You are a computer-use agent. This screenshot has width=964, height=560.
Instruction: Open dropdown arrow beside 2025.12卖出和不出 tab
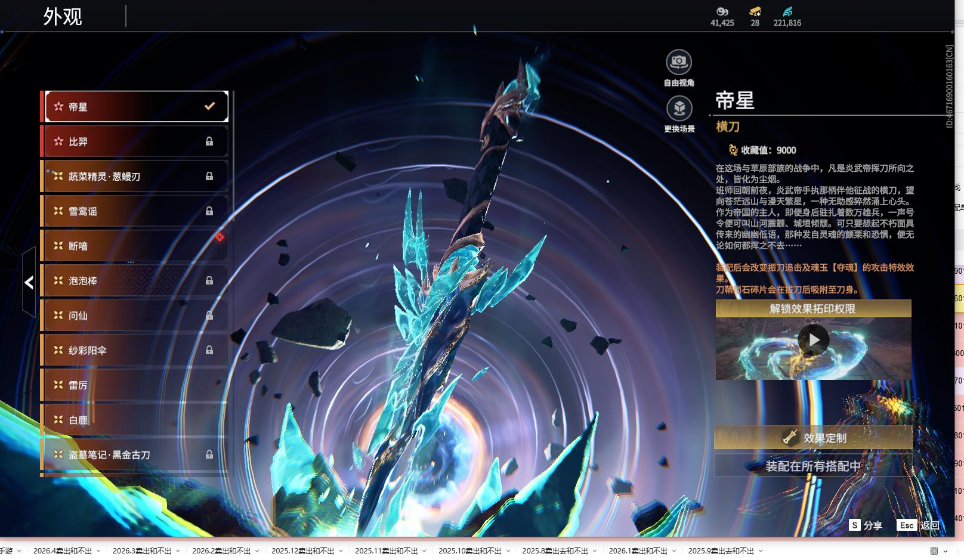341,551
